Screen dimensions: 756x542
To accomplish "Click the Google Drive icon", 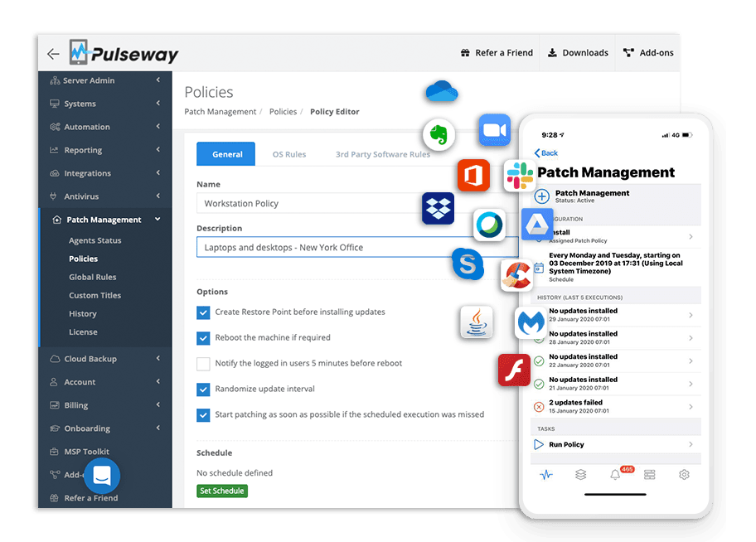I will pos(537,225).
